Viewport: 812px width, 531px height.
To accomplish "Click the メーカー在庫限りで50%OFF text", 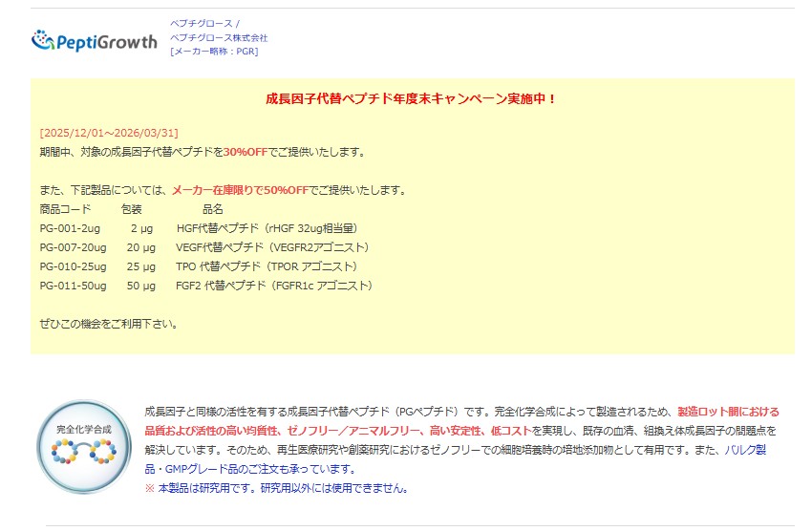I will pyautogui.click(x=240, y=190).
